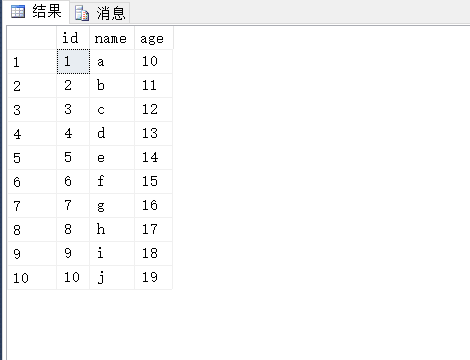Click name cell 'd'
470x360 pixels.
coord(112,134)
